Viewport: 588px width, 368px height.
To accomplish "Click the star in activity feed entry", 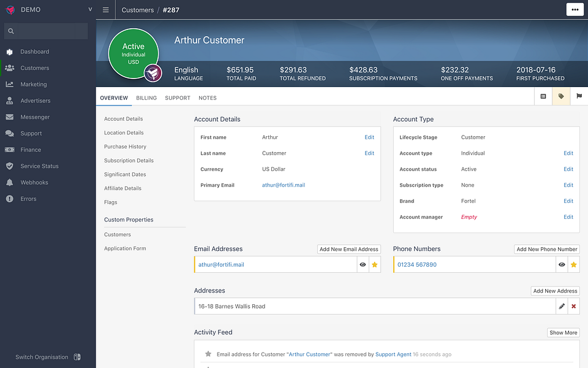I will tap(208, 354).
